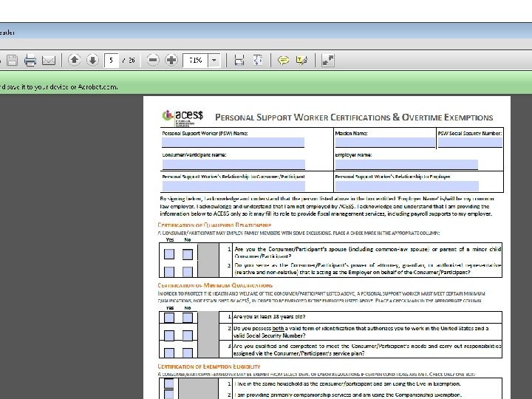532x399 pixels.
Task: Print the document with printer icon
Action: 30,61
